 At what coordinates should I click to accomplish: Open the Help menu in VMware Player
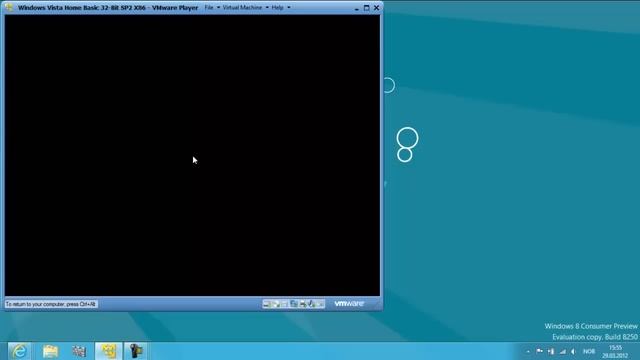pyautogui.click(x=278, y=7)
